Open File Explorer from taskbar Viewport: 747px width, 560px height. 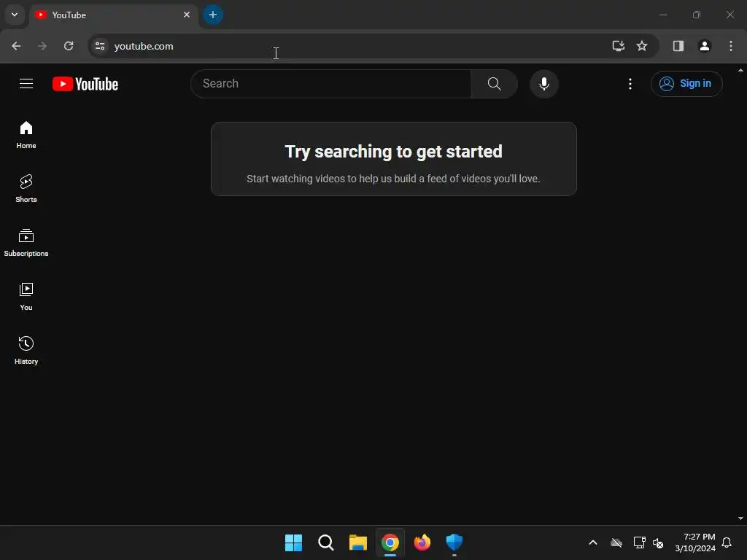357,542
